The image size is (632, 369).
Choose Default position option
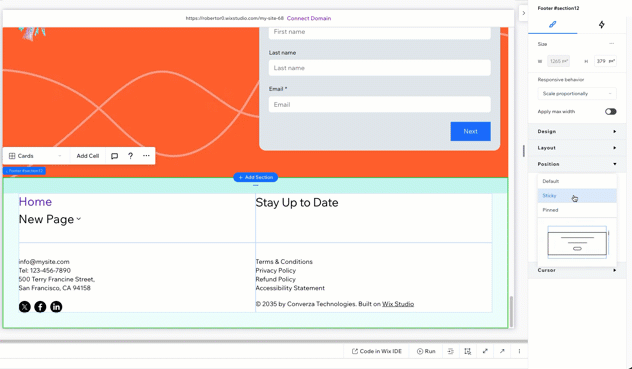click(x=577, y=181)
